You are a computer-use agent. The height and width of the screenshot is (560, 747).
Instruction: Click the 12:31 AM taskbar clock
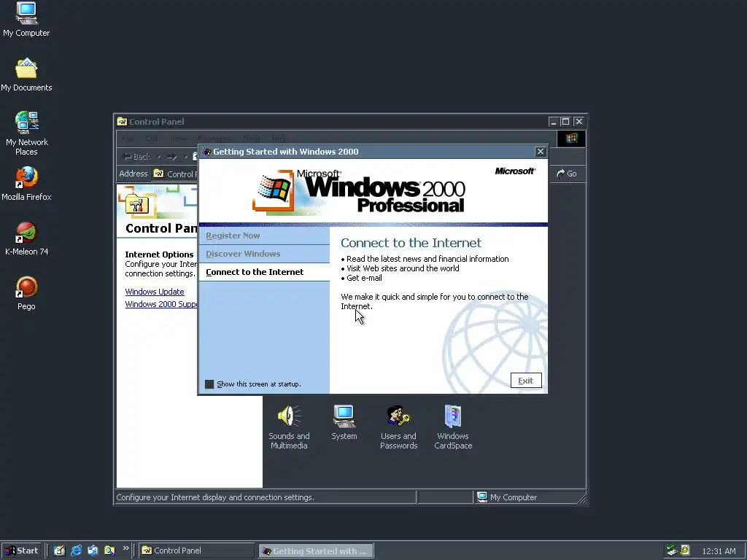[719, 551]
